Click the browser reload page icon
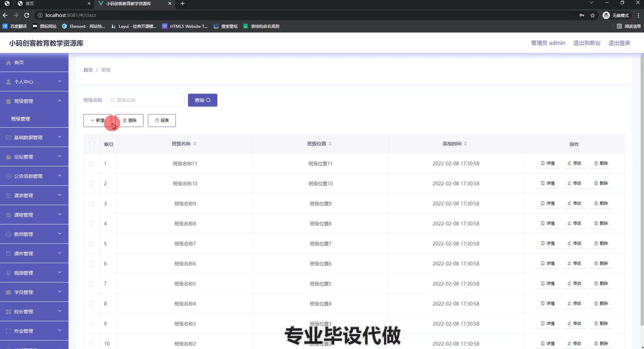644x349 pixels. pos(27,15)
